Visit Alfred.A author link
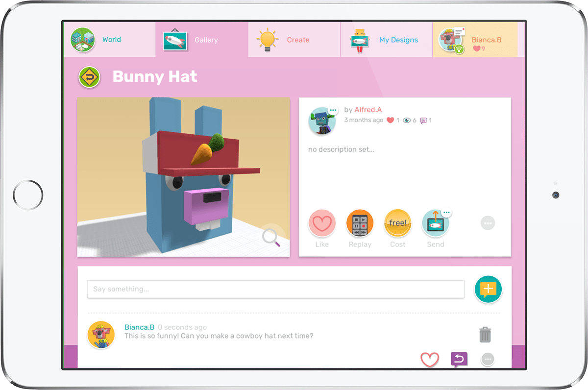The image size is (588, 390). tap(368, 110)
